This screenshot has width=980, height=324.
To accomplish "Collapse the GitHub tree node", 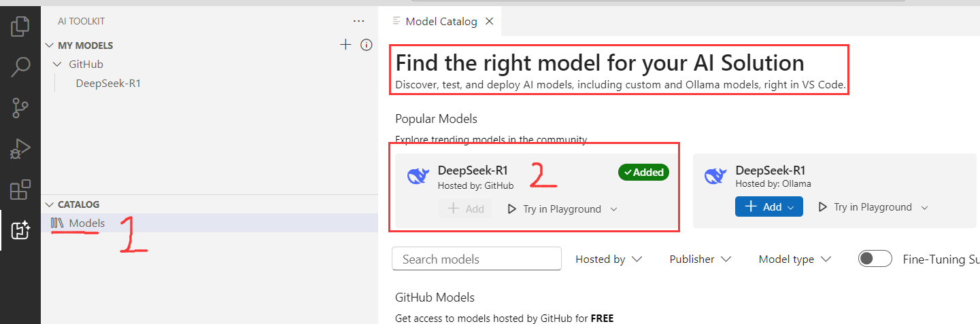I will coord(57,65).
